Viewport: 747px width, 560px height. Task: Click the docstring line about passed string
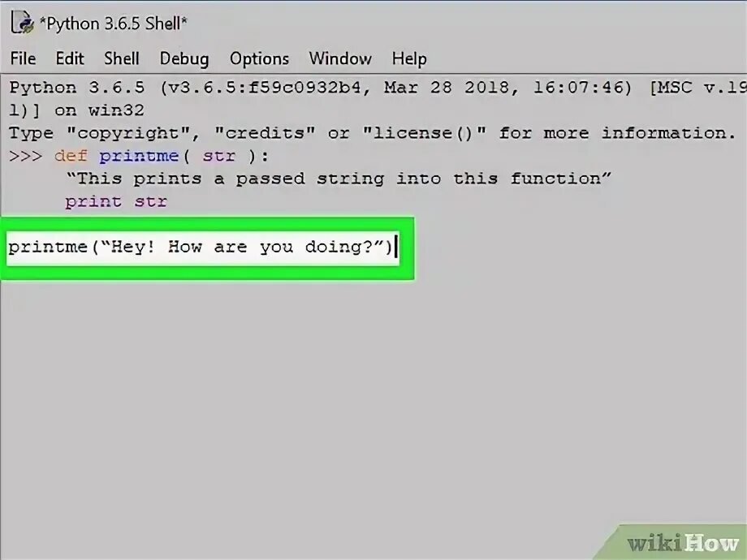click(339, 179)
